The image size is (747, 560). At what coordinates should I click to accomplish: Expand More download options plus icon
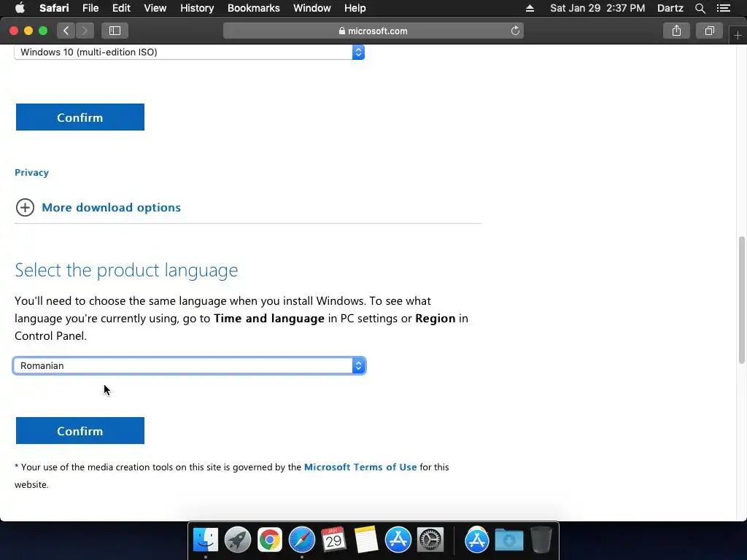(x=25, y=208)
